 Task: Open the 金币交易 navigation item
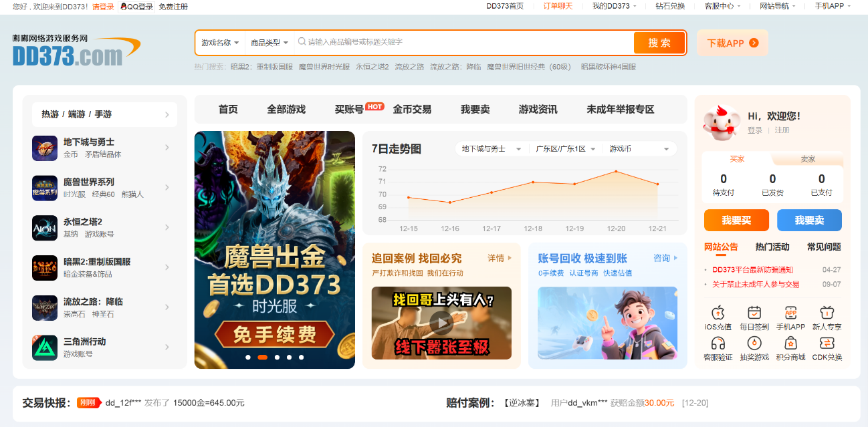coord(413,109)
